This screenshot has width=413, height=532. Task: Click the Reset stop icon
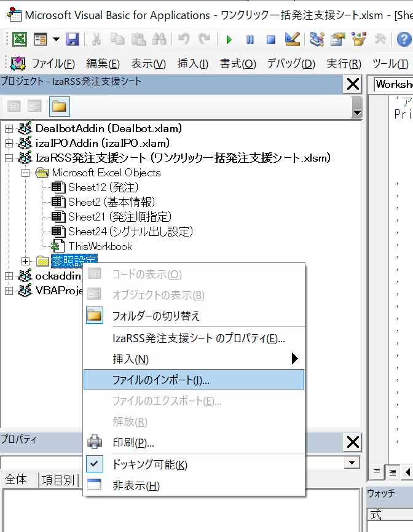coord(271,40)
